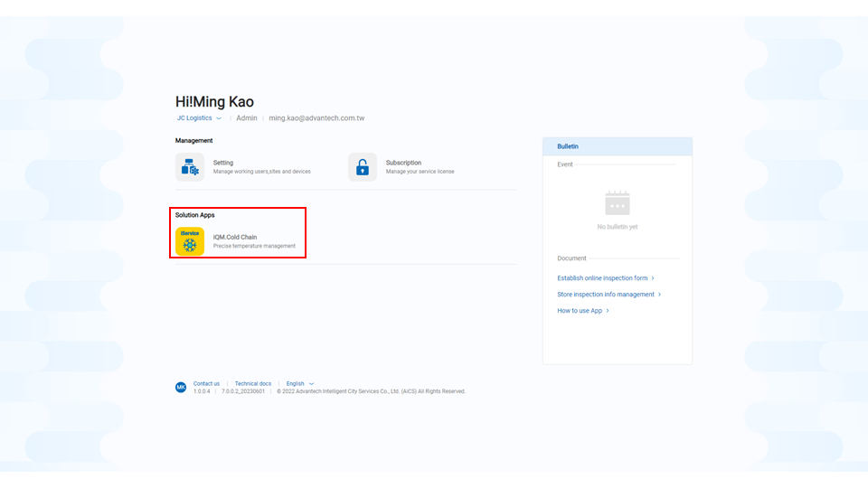Click arrow next to Establish online inspection form
This screenshot has height=488, width=868.
[x=653, y=278]
